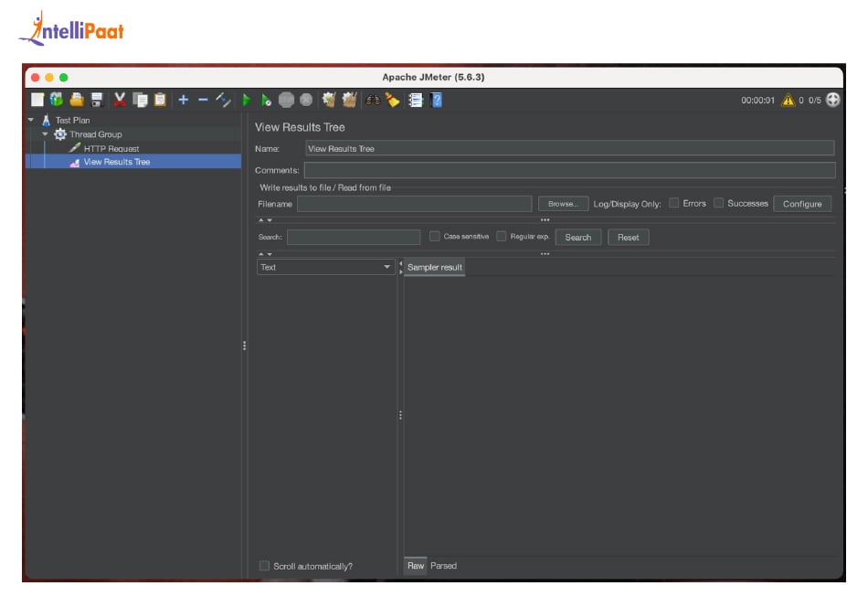Click the Search button
The height and width of the screenshot is (607, 868).
click(578, 237)
